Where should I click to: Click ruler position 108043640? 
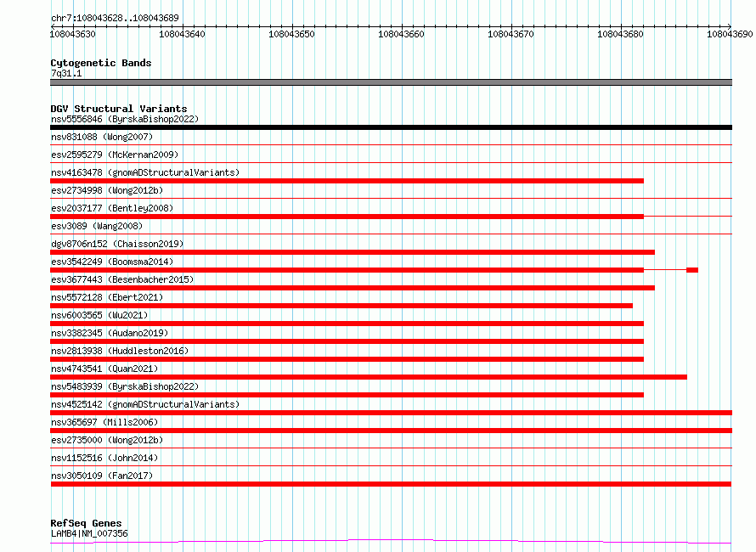click(x=183, y=34)
